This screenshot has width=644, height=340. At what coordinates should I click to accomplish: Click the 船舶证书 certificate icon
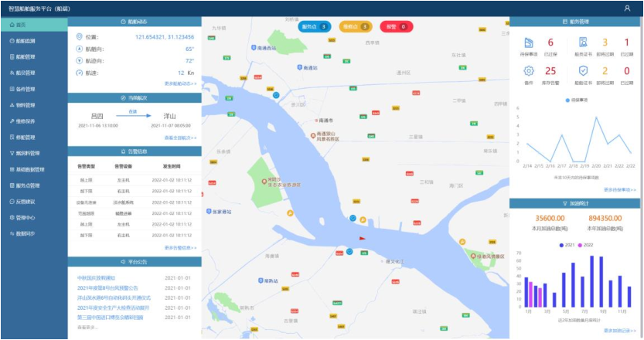click(583, 42)
